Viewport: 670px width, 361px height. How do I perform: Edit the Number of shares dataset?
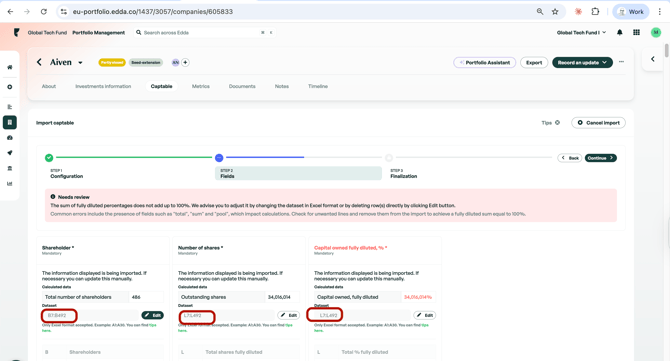pyautogui.click(x=288, y=315)
